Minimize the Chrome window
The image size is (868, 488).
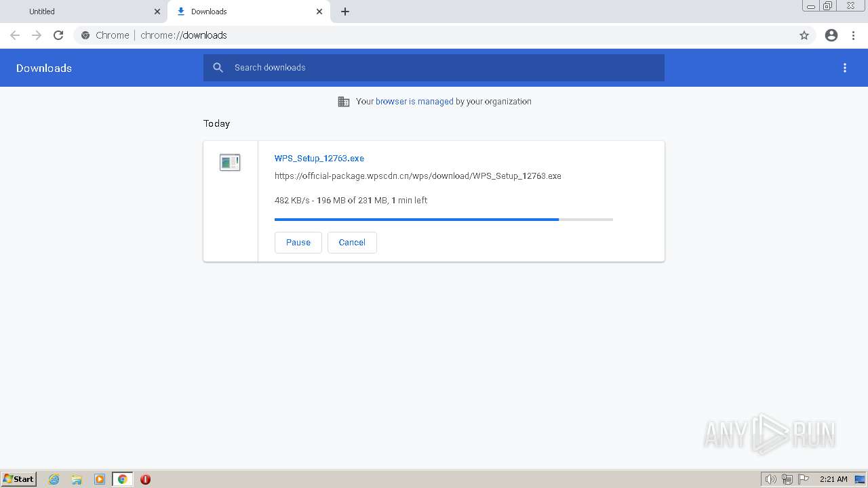[x=810, y=6]
